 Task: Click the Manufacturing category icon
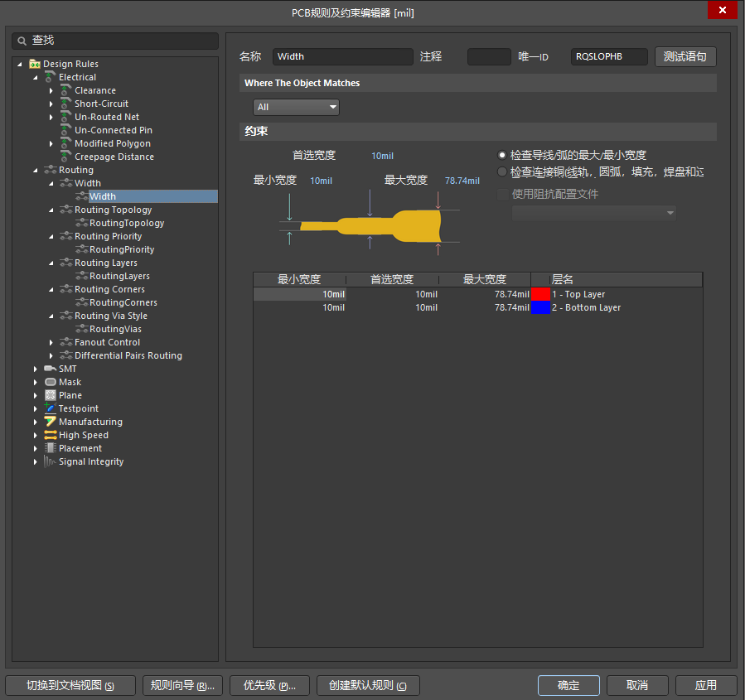[x=51, y=421]
